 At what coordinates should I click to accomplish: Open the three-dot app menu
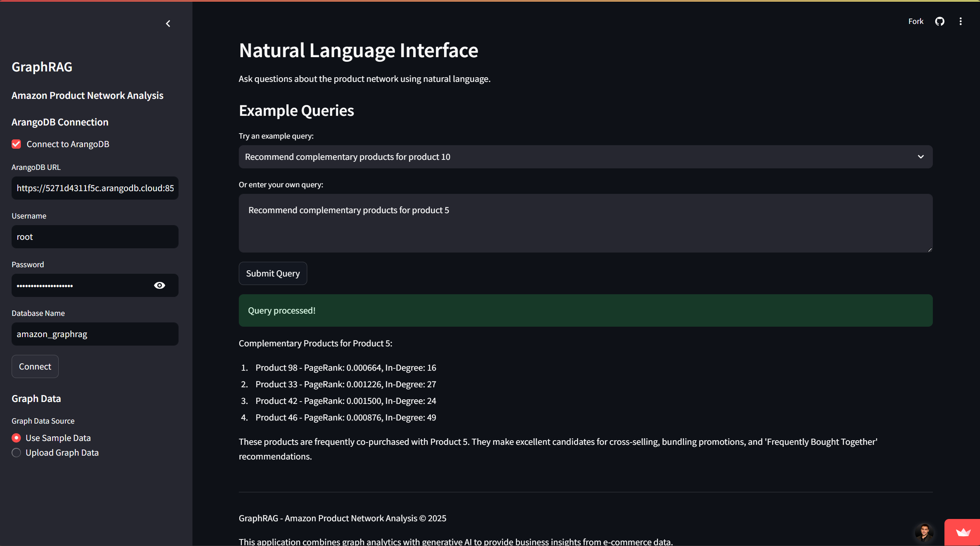[x=960, y=21]
